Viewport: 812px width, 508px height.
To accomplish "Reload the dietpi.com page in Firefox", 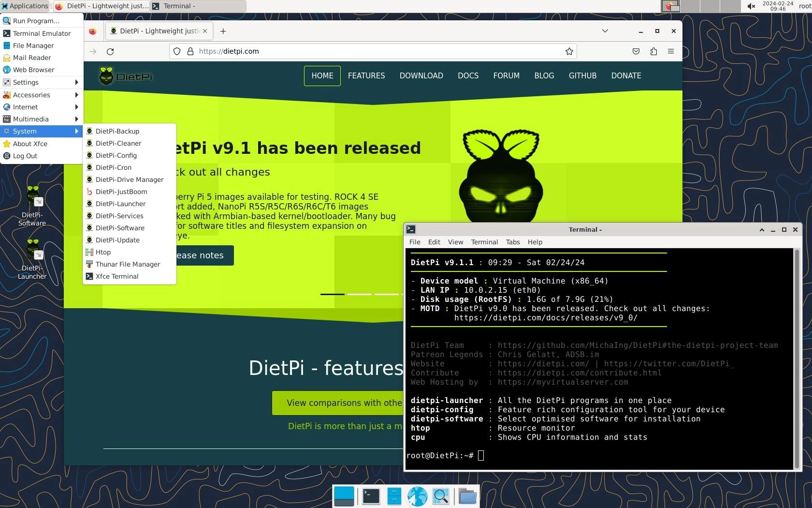I will [110, 51].
